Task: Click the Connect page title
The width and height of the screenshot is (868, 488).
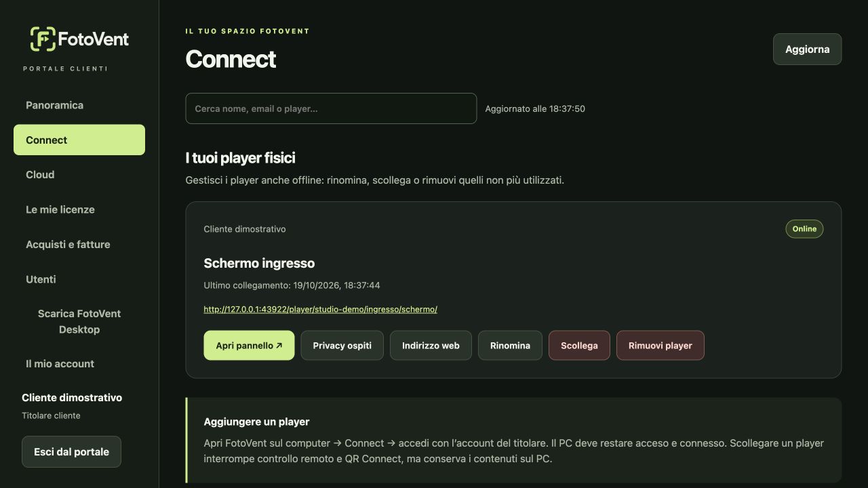Action: [231, 59]
